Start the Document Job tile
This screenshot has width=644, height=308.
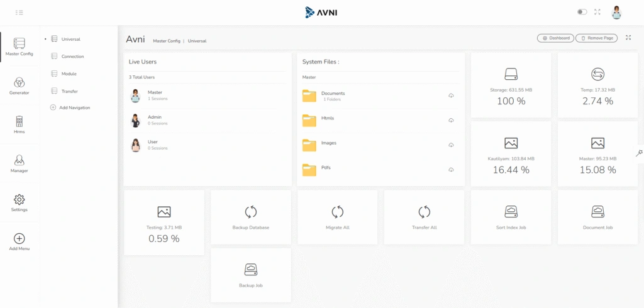597,217
